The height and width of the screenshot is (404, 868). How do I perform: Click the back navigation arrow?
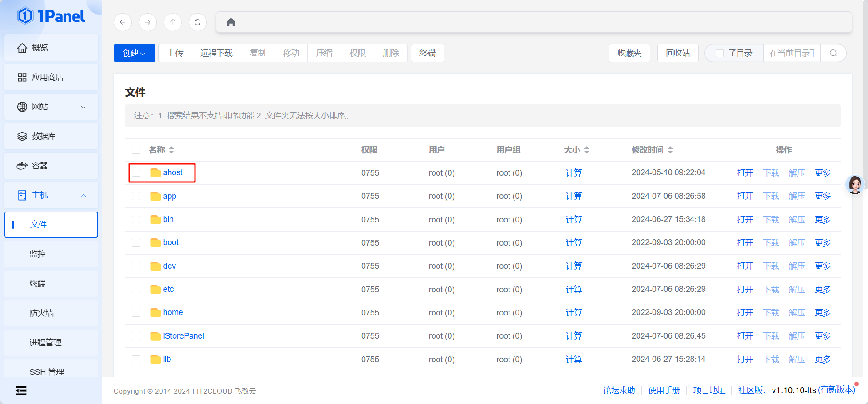pyautogui.click(x=123, y=22)
